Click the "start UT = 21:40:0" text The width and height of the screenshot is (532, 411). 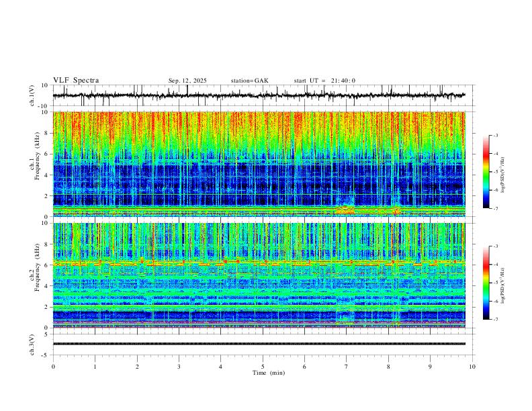324,81
